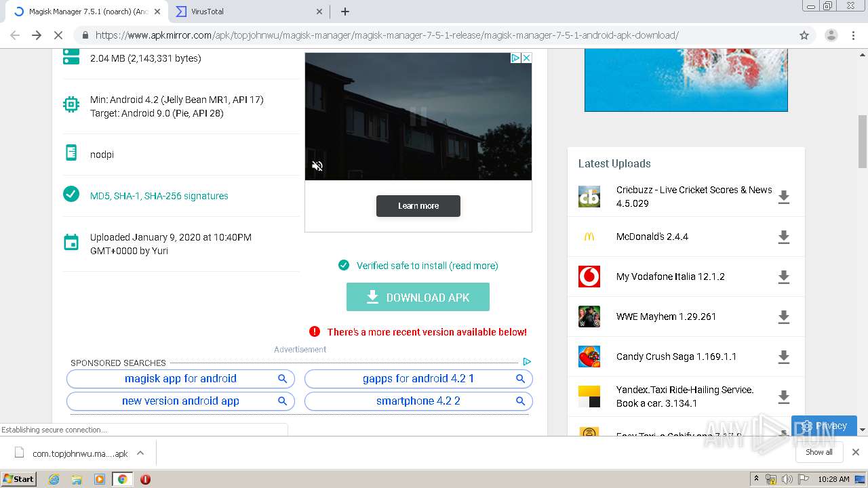Open Cricbuzz Live Cricket Scores listing
Viewport: 868px width, 488px height.
coord(694,197)
